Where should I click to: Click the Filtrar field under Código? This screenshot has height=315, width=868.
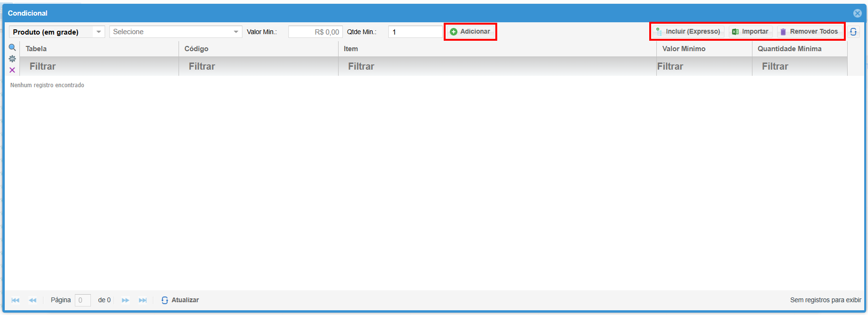tap(258, 66)
